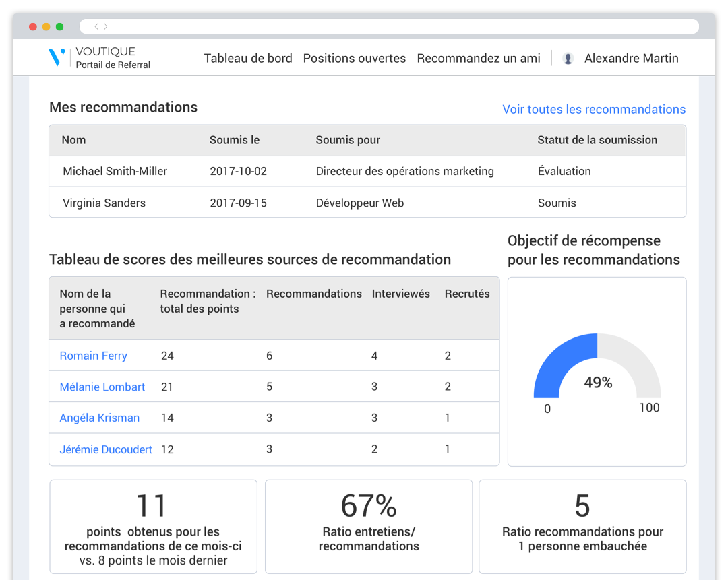Click the Évaluation status cell
Image resolution: width=728 pixels, height=580 pixels.
[x=564, y=171]
